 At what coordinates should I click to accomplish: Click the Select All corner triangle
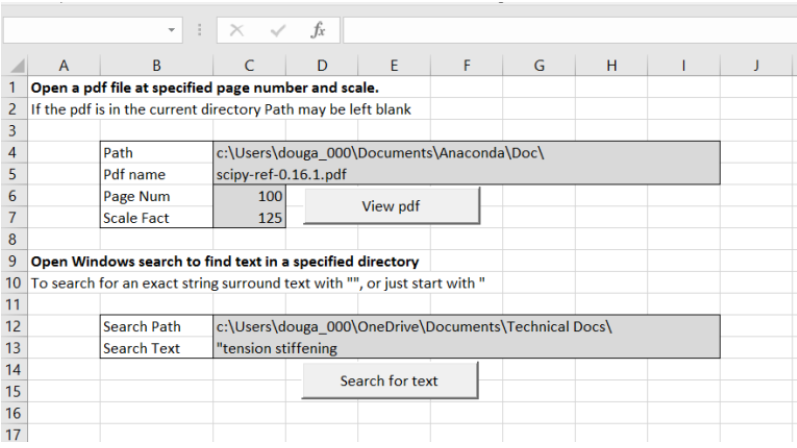14,66
